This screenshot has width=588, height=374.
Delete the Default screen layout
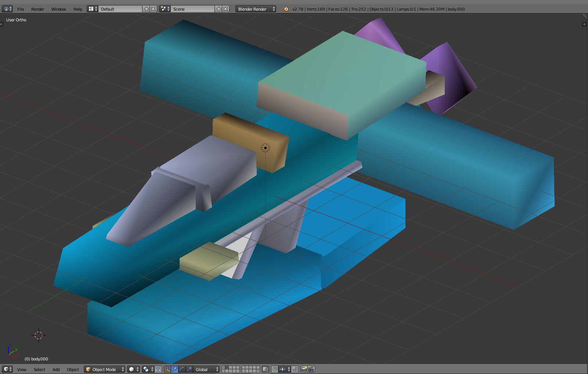click(153, 9)
